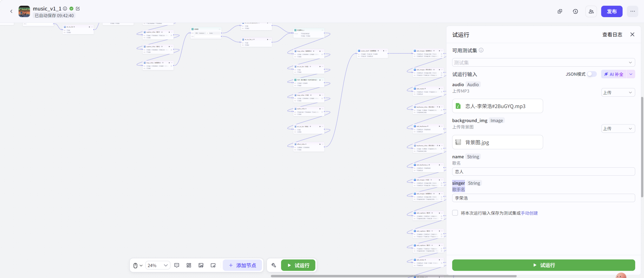This screenshot has height=278, width=644.
Task: Click the auto-layout grid icon
Action: click(189, 265)
